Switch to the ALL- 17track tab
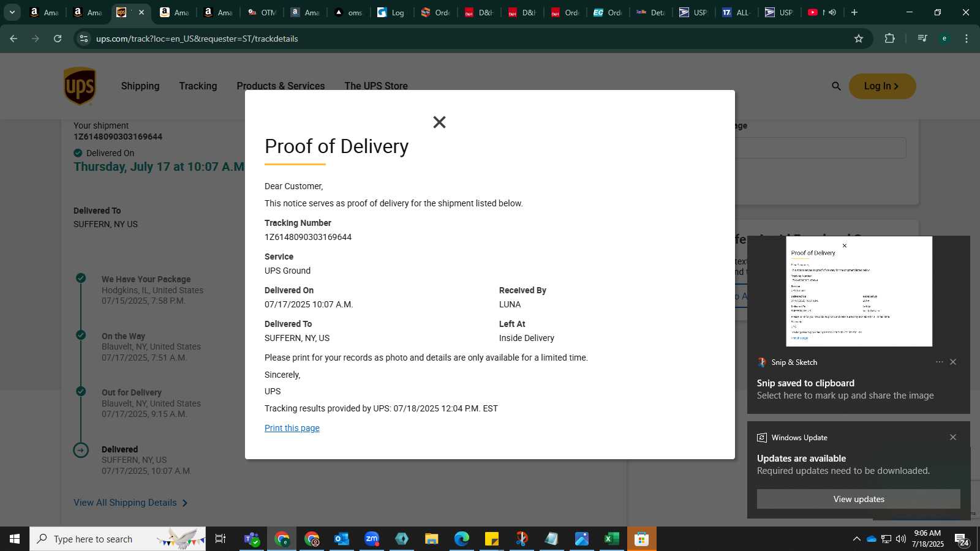Viewport: 980px width, 551px height. (x=737, y=12)
